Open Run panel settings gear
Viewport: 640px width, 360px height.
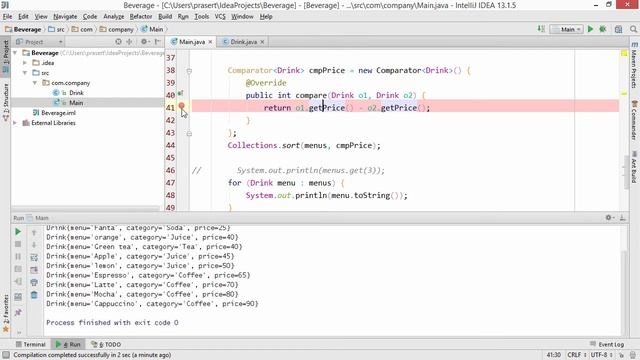pos(609,218)
